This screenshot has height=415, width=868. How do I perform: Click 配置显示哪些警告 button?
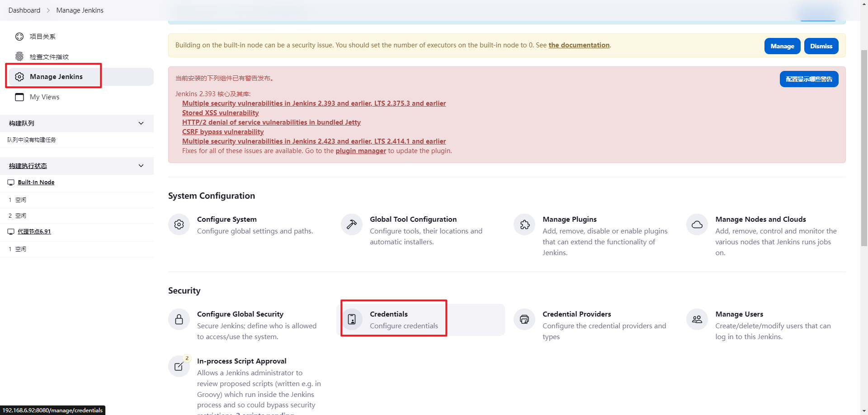pyautogui.click(x=809, y=79)
